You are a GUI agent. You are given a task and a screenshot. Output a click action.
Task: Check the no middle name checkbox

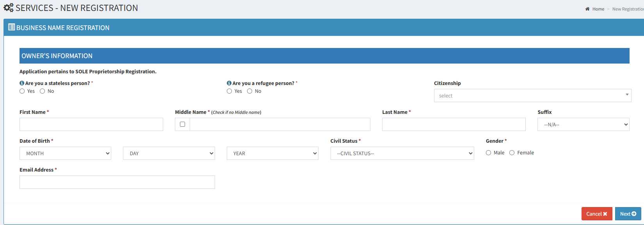(182, 124)
